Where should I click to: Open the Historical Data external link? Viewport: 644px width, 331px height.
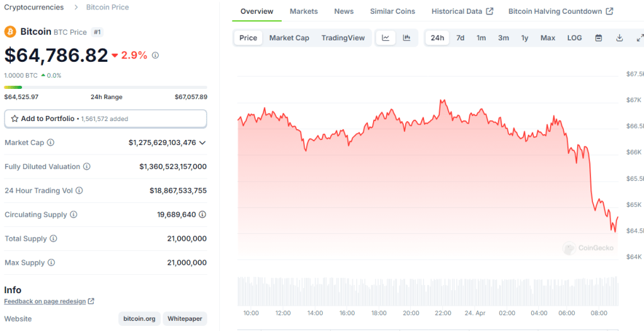[x=463, y=11]
